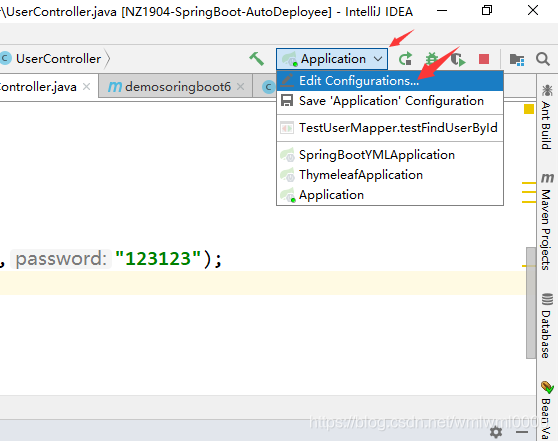Rerun Application with the green run icon
Image resolution: width=558 pixels, height=441 pixels.
click(x=405, y=59)
